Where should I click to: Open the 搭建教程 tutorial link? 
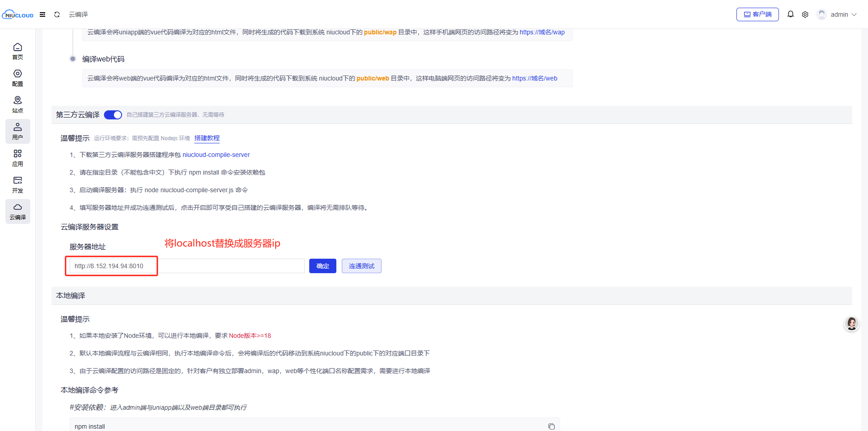tap(207, 138)
